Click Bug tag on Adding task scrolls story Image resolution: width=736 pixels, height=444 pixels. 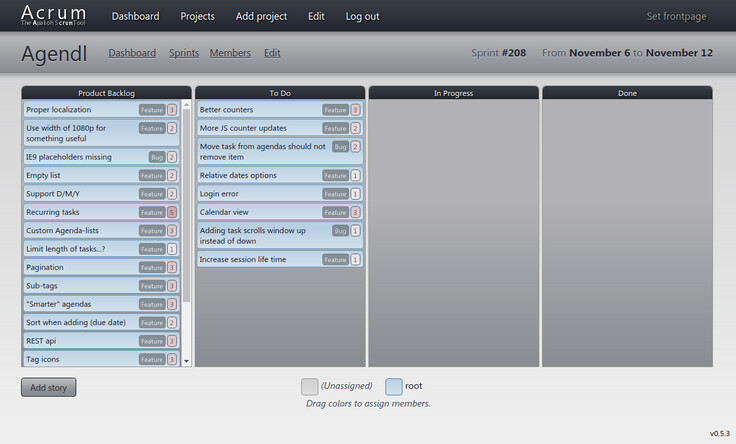pyautogui.click(x=339, y=230)
